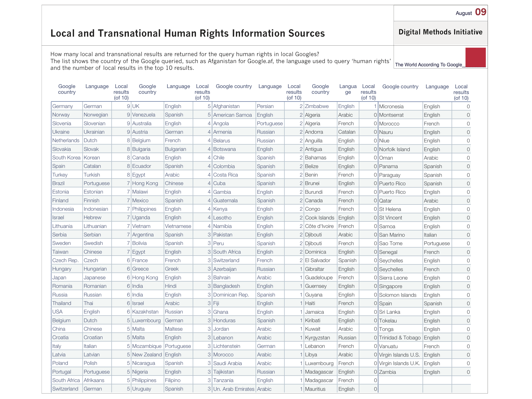Image resolution: width=532 pixels, height=399 pixels.
Task: Click the 'Persian' language cell
Action: (270, 106)
